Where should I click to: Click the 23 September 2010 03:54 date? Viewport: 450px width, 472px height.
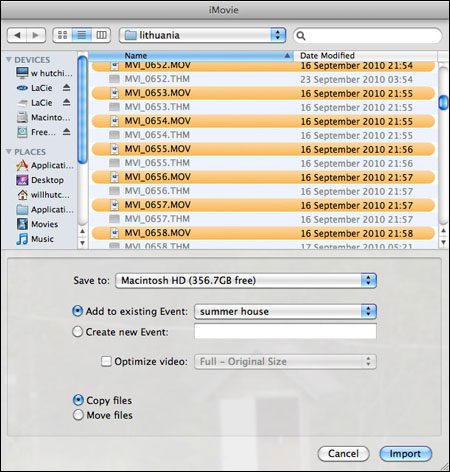(x=356, y=79)
